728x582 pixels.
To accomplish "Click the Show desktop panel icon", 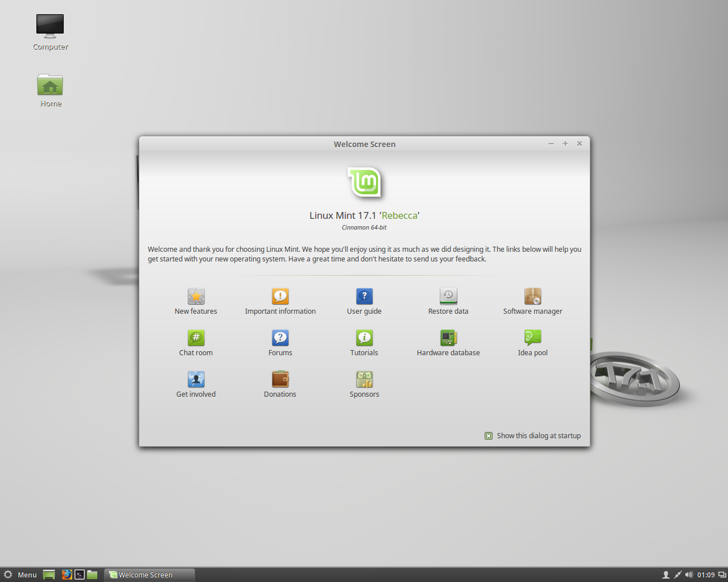I will click(49, 575).
